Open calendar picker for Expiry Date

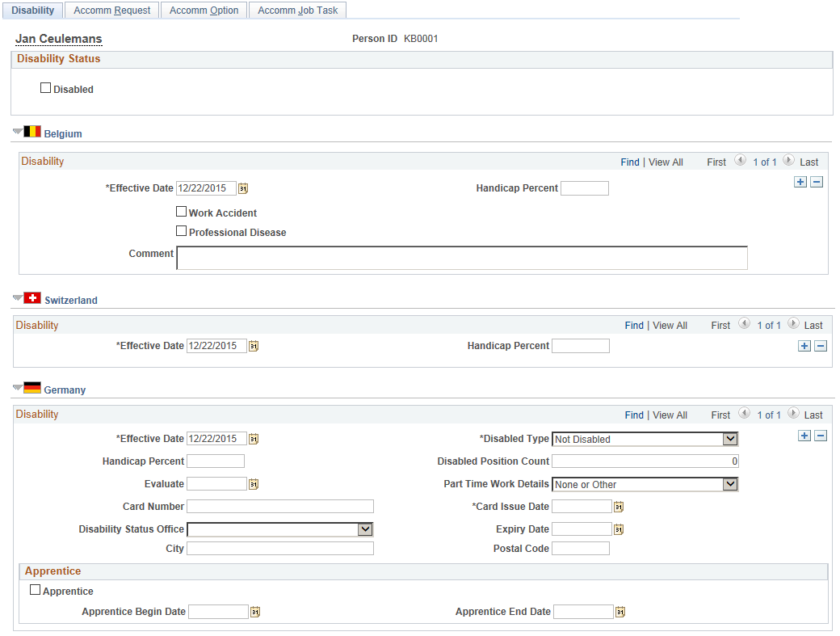point(619,529)
